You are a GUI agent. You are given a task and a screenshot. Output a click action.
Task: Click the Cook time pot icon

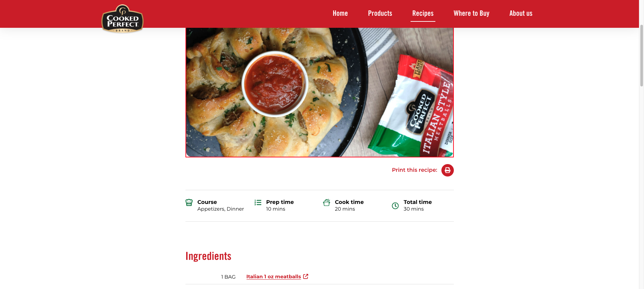coord(327,202)
